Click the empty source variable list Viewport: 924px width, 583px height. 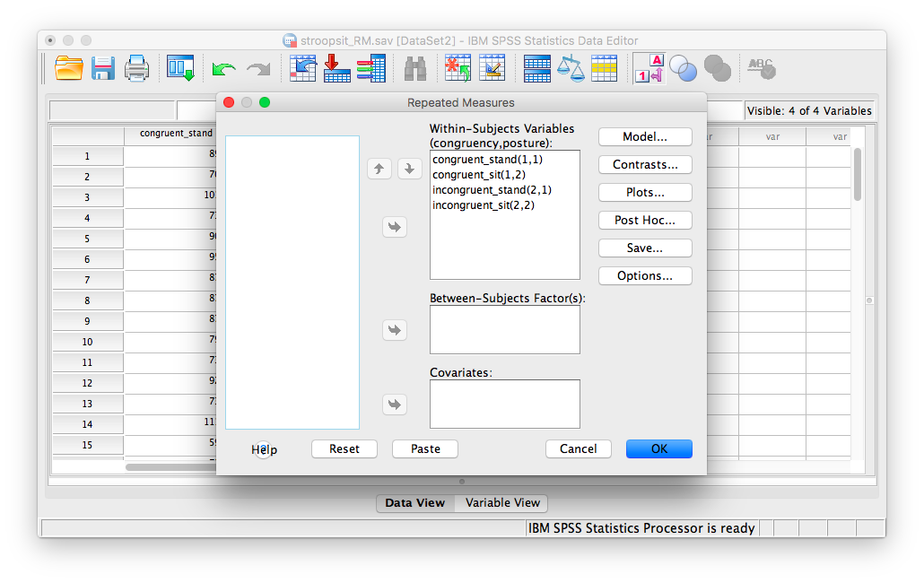click(x=292, y=283)
